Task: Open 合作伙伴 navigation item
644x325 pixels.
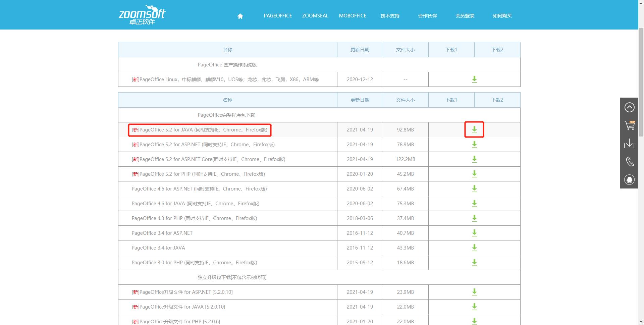Action: click(x=427, y=16)
